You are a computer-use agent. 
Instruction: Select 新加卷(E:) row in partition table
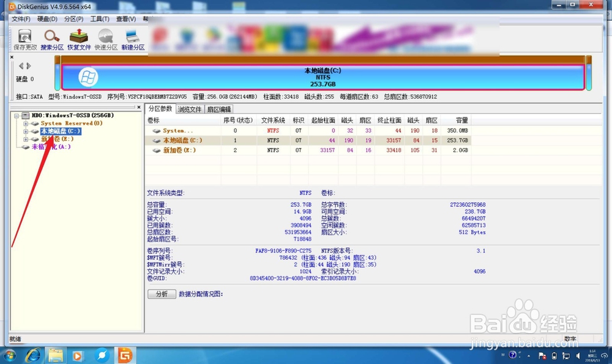pyautogui.click(x=308, y=150)
